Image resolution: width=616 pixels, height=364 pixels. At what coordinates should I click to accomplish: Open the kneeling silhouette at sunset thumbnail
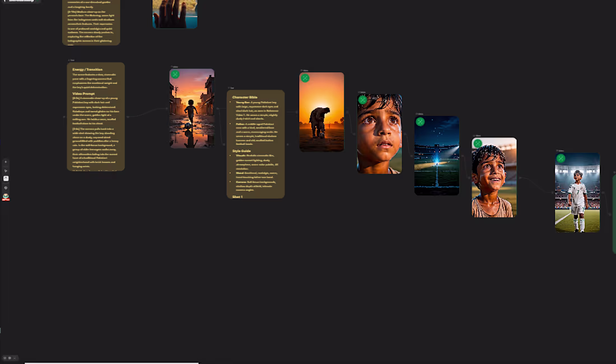322,112
